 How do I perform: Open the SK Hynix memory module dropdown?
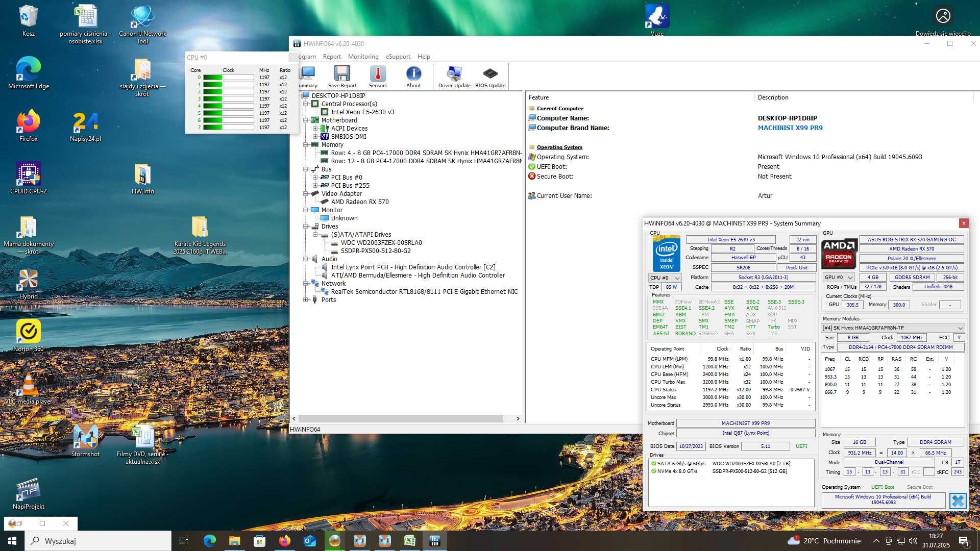click(x=892, y=328)
